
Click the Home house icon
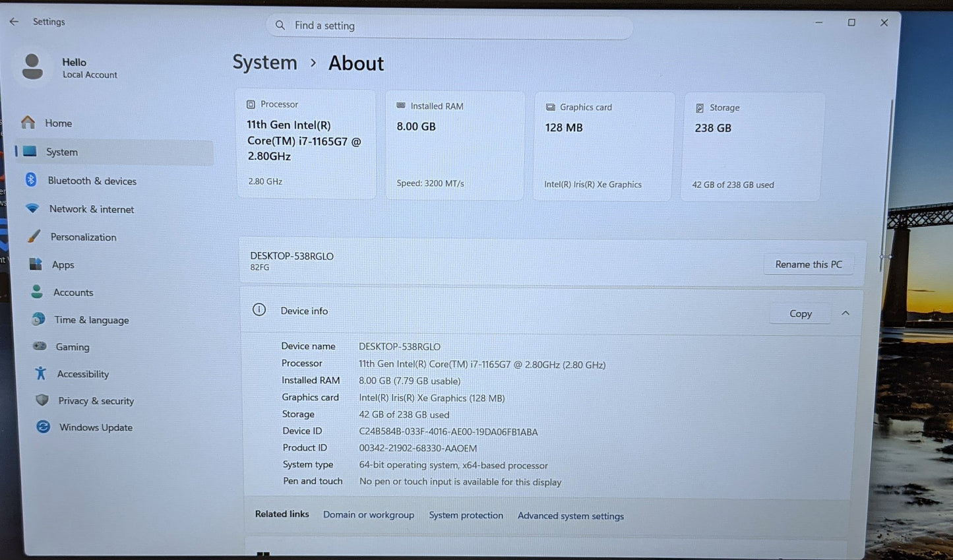coord(28,123)
